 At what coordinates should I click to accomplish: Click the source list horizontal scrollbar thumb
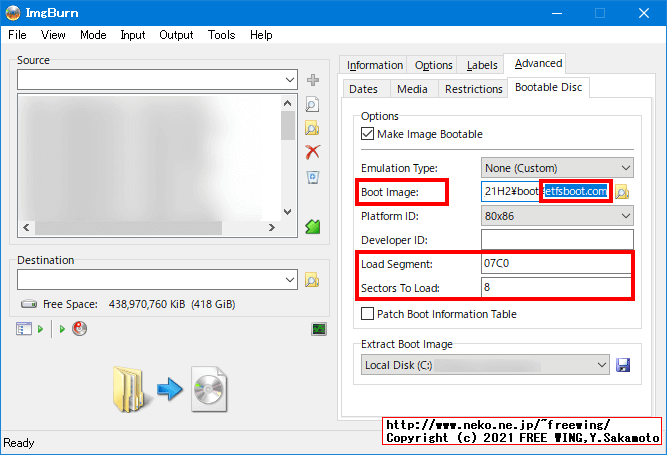pyautogui.click(x=128, y=228)
